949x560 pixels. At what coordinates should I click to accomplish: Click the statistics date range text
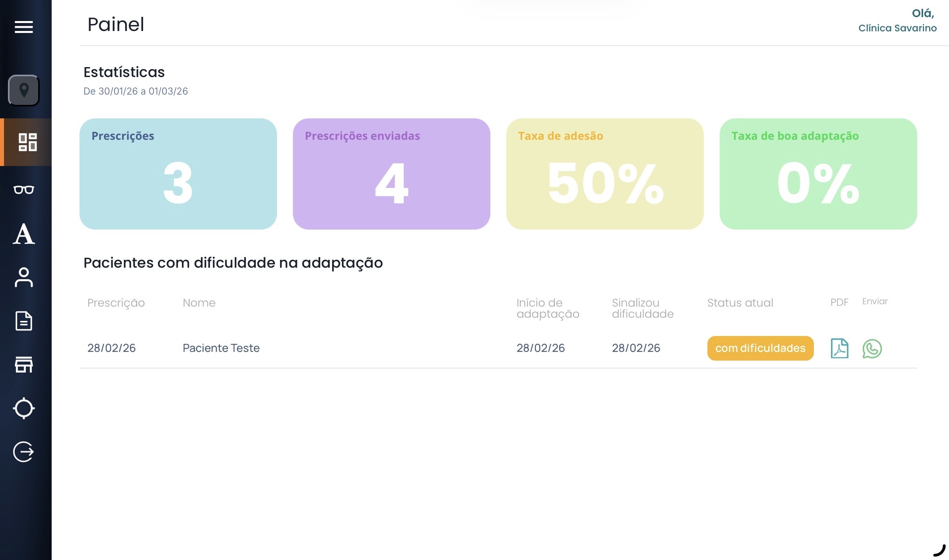136,91
